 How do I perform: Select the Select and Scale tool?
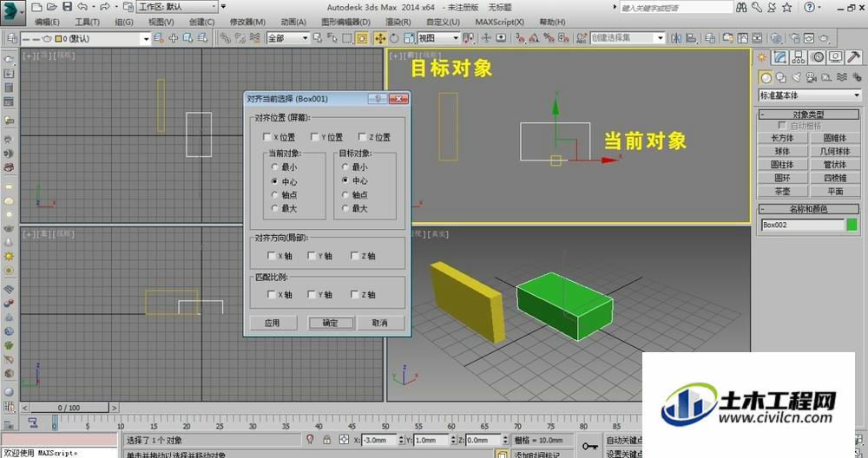[x=409, y=38]
